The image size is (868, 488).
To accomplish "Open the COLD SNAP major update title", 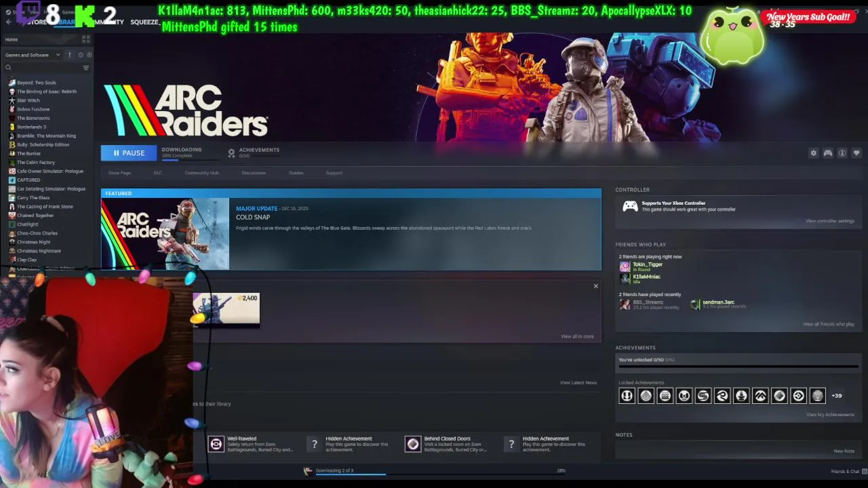I will coord(253,218).
